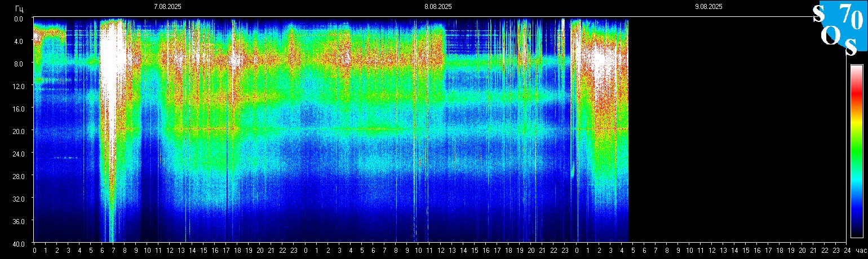This screenshot has width=868, height=259.
Task: Click the Гц frequency axis unit label
Action: (19, 8)
